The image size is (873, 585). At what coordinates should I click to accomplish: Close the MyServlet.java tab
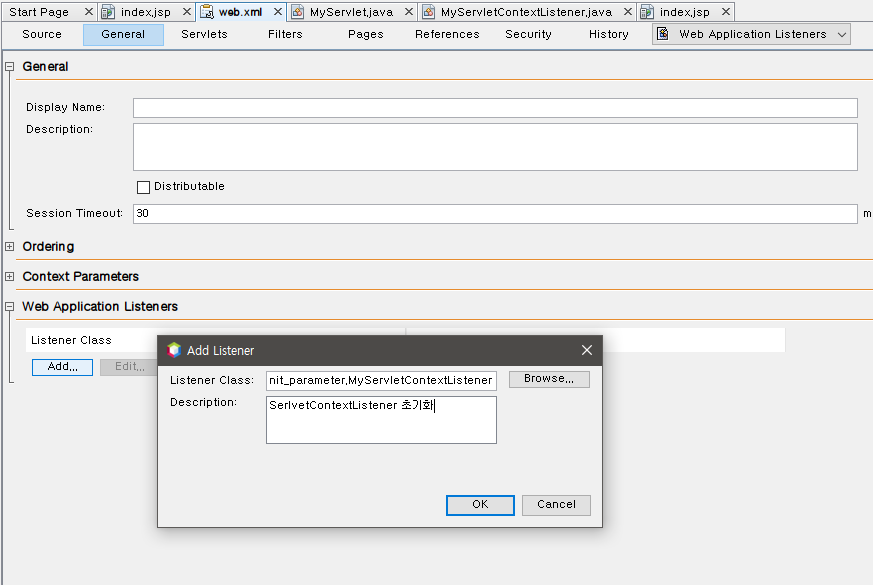[409, 12]
